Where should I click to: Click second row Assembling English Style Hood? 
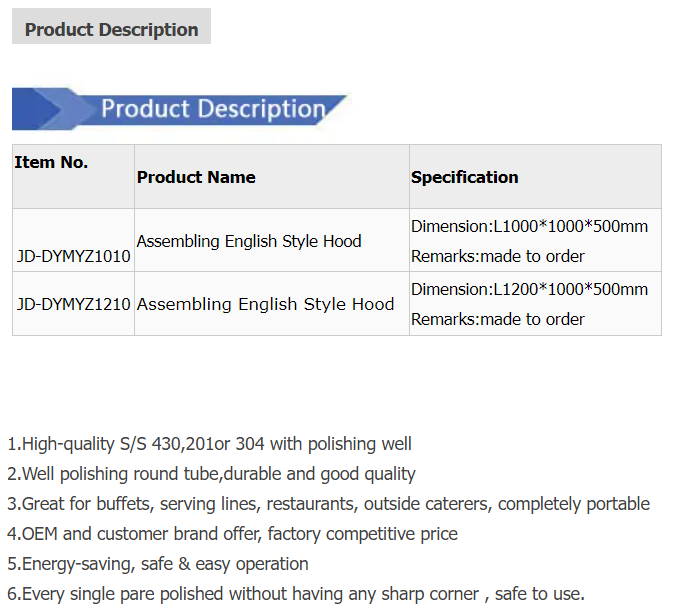tap(265, 304)
